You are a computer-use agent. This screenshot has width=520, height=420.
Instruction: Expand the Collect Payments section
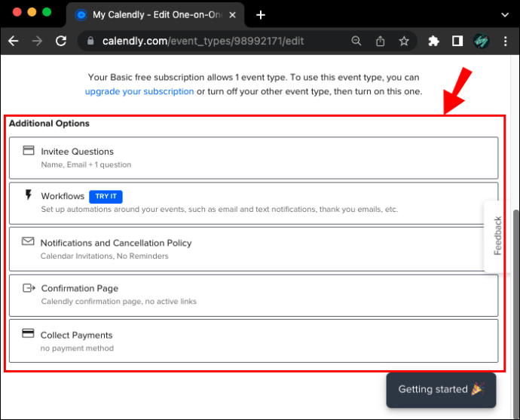click(254, 341)
